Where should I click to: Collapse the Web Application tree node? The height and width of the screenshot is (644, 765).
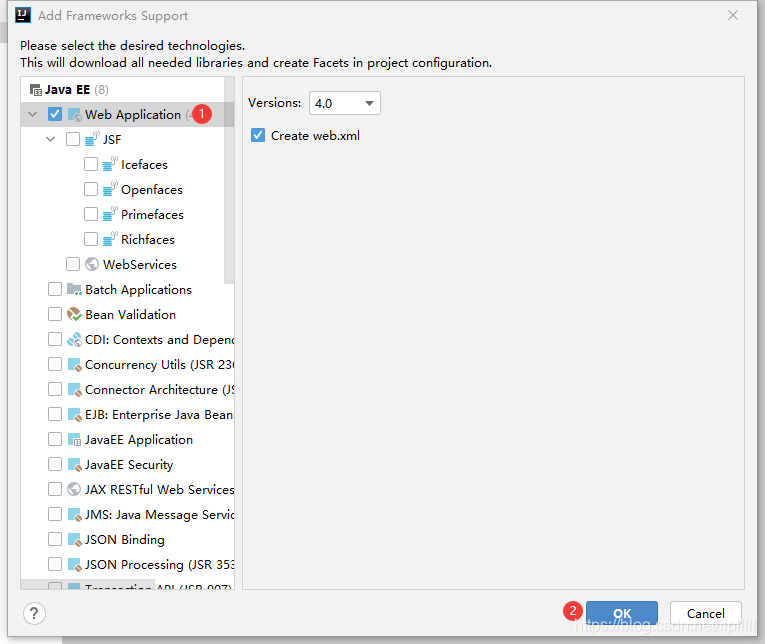pyautogui.click(x=33, y=115)
